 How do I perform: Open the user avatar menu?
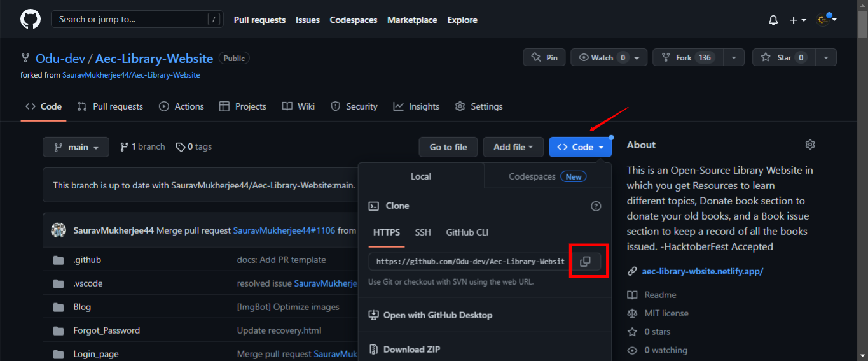pos(826,19)
